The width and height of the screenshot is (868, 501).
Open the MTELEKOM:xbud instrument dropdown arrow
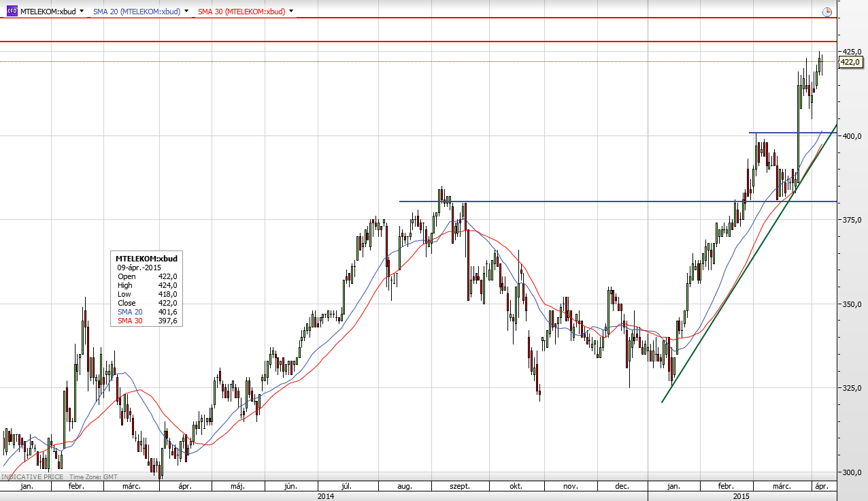coord(82,12)
